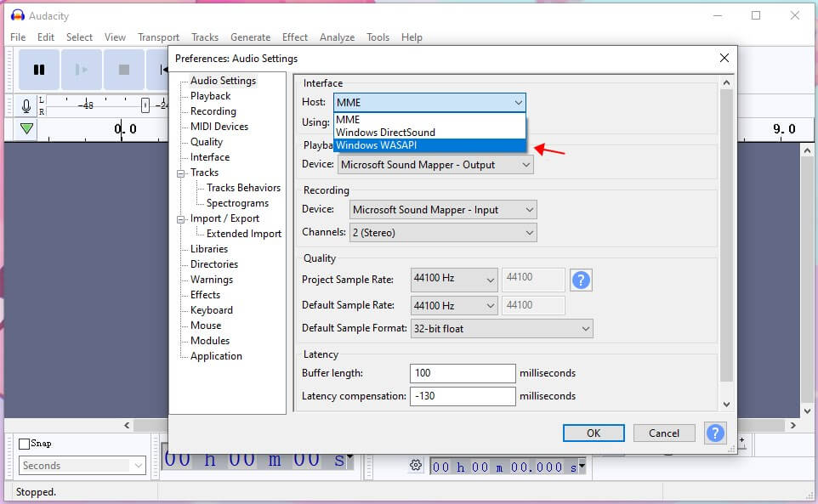Select Playback in preferences tree

[210, 96]
